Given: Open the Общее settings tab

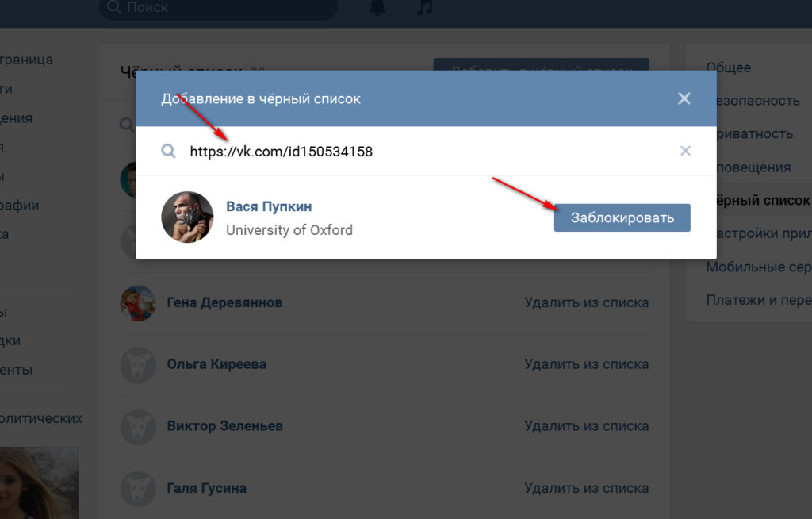Looking at the screenshot, I should 729,68.
